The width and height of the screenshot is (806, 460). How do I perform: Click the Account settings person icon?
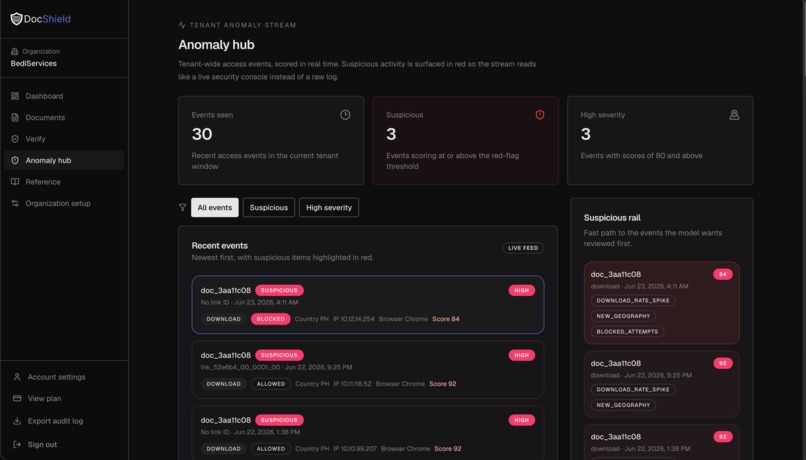(x=17, y=377)
